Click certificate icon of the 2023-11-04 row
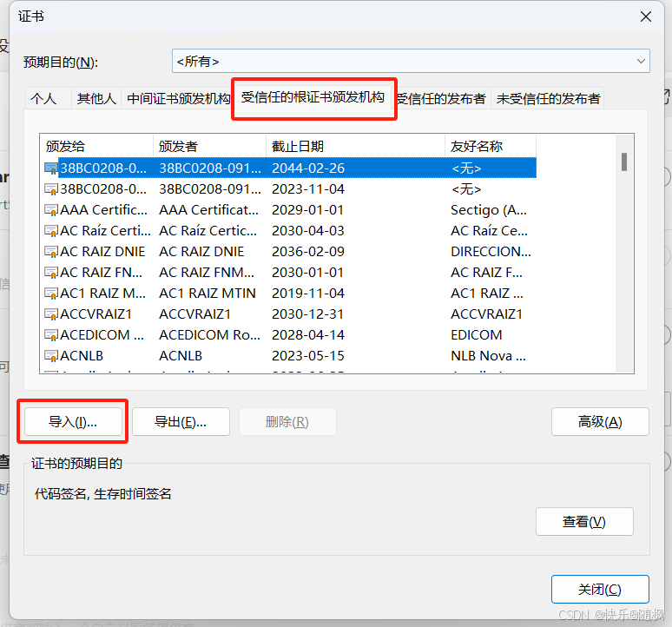 (x=51, y=189)
